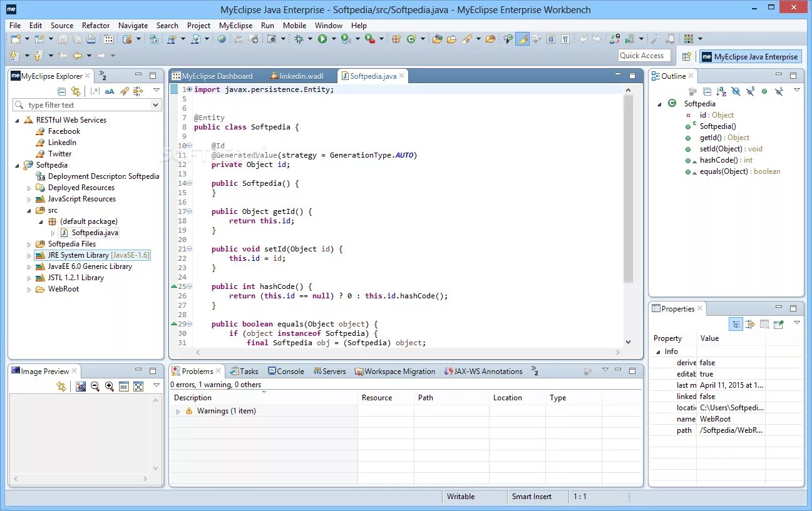
Task: Click the 100% actual size icon
Action: [124, 387]
